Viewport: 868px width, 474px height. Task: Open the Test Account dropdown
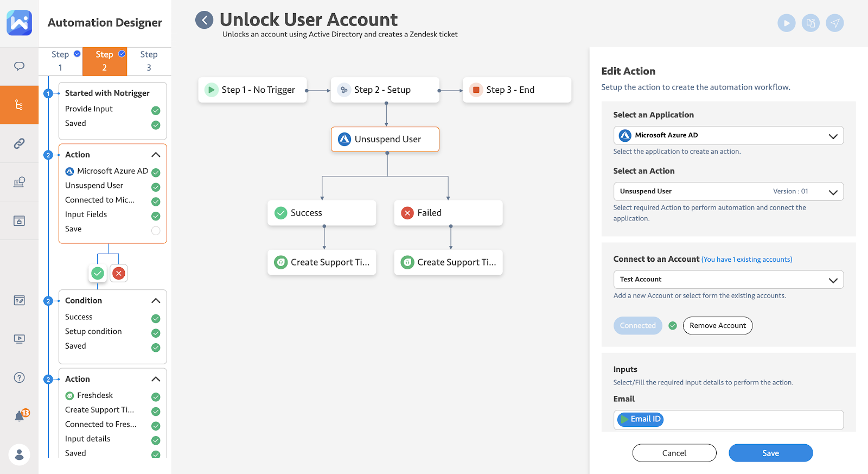[x=728, y=280]
